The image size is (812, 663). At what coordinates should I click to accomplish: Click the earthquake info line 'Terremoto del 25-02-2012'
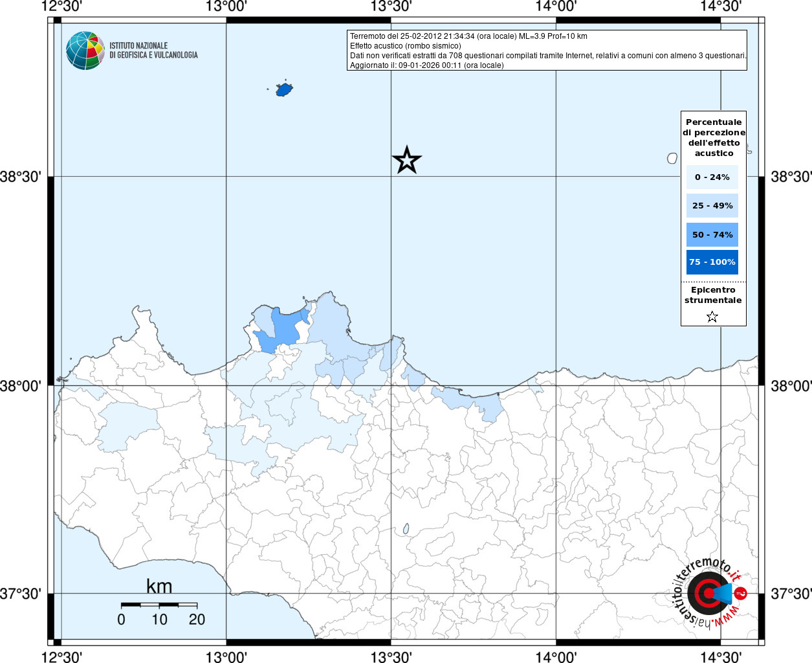coord(468,36)
